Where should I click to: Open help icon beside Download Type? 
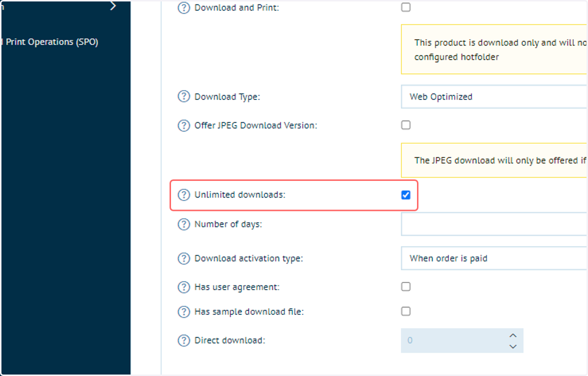183,97
